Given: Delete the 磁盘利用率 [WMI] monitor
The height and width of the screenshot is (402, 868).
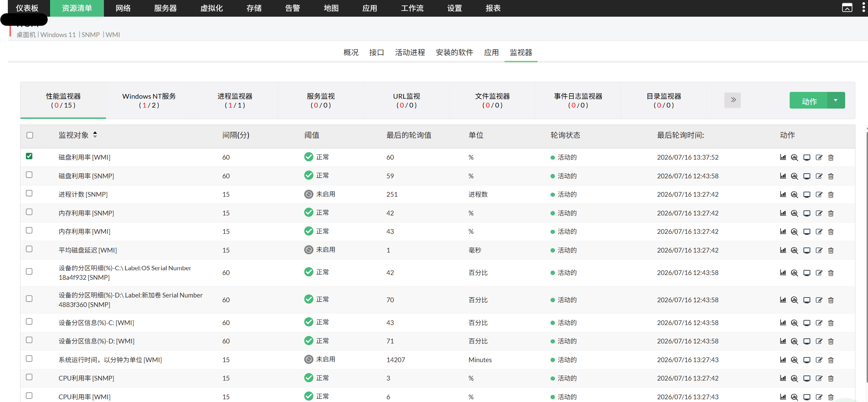Looking at the screenshot, I should (x=831, y=157).
